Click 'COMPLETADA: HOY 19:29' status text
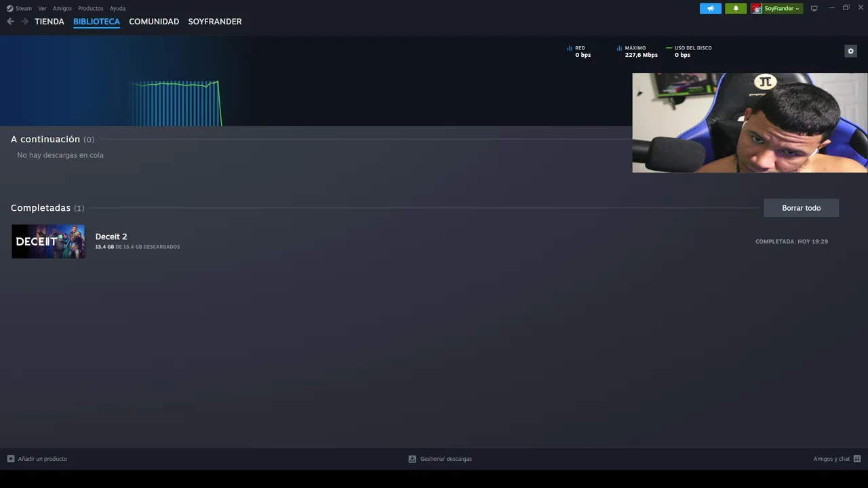This screenshot has width=868, height=488. 791,241
